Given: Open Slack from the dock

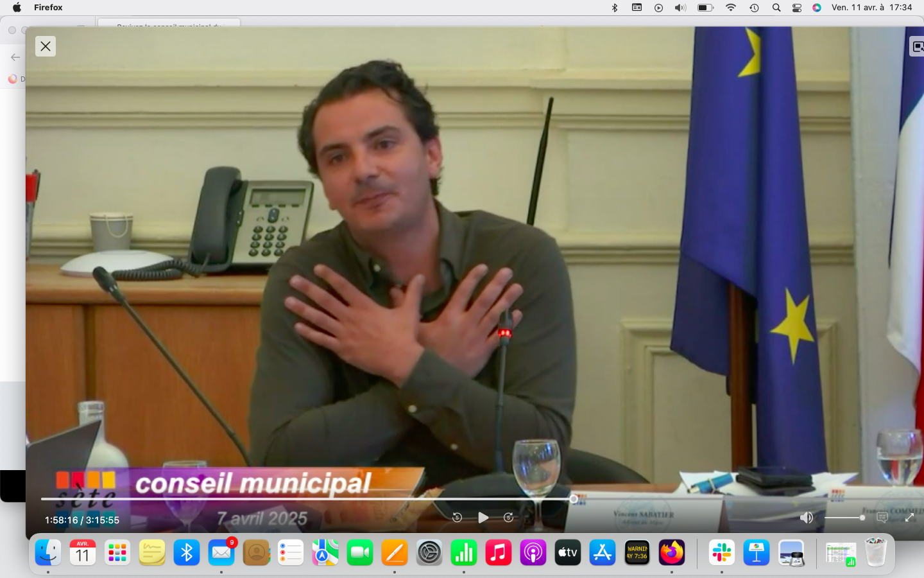Looking at the screenshot, I should tap(722, 552).
